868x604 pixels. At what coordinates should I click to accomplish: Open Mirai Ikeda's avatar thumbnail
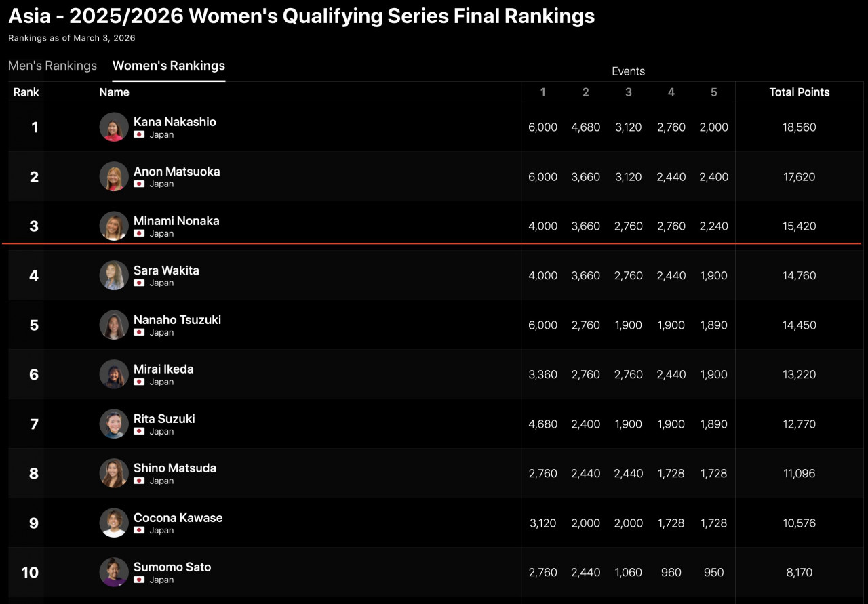114,374
